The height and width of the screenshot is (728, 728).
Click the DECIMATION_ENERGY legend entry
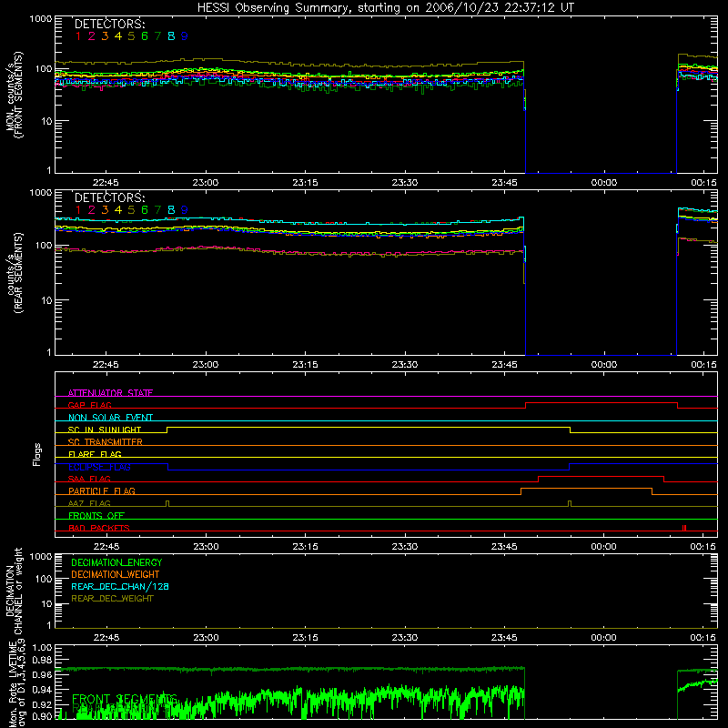point(116,562)
